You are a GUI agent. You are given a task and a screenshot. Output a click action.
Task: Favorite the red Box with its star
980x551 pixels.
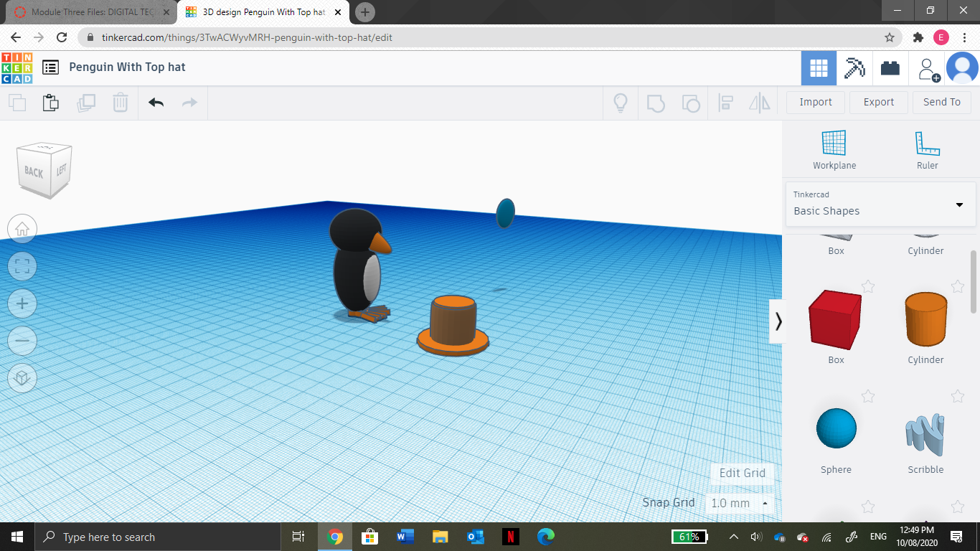tap(868, 286)
